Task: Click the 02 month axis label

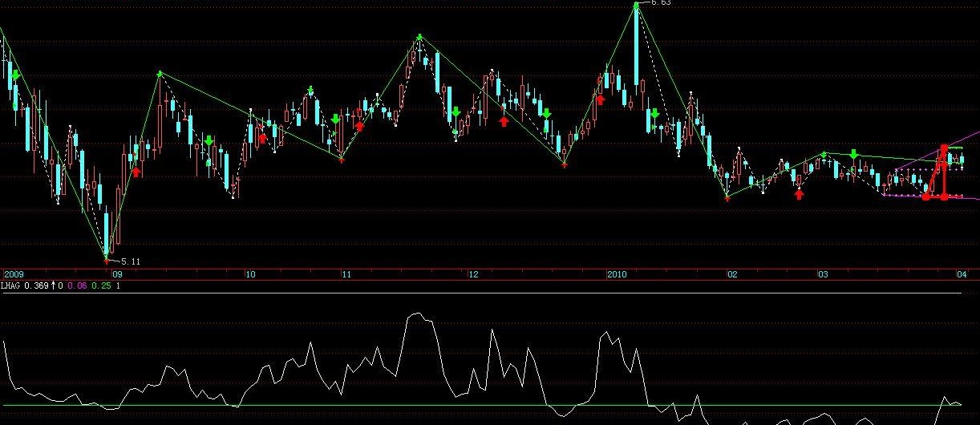Action: click(x=732, y=274)
